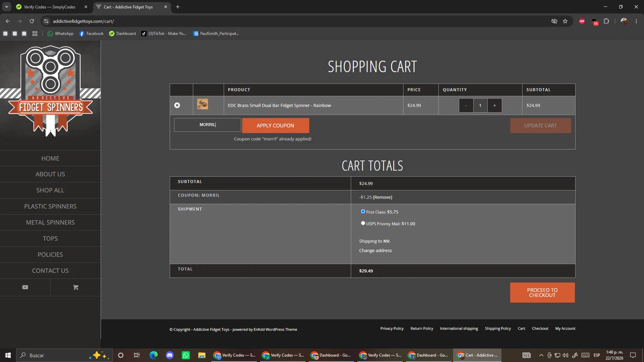Select USPS Priority Mail $11.00 shipping
This screenshot has height=362, width=644.
[363, 223]
